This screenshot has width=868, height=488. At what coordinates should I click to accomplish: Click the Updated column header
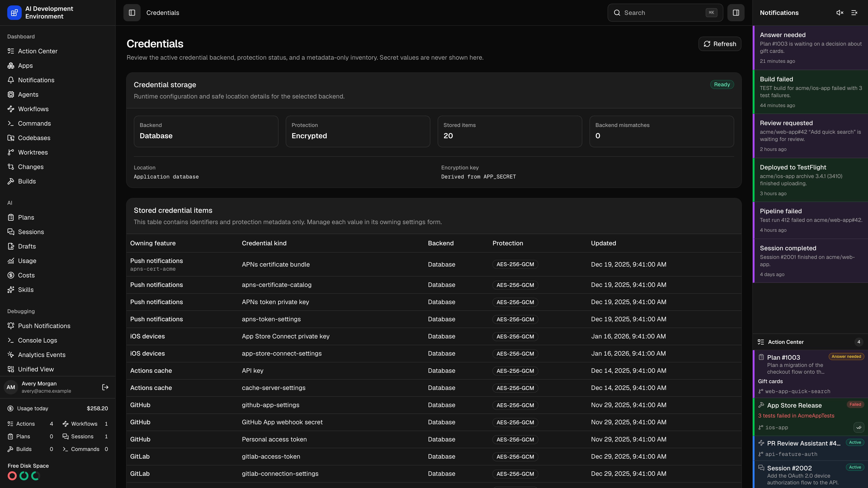click(603, 243)
